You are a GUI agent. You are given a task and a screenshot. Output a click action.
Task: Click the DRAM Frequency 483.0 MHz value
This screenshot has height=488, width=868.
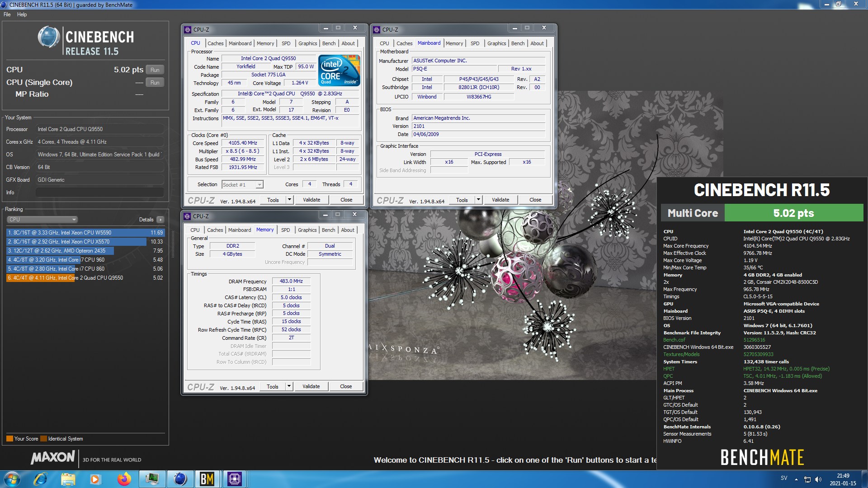tap(291, 281)
